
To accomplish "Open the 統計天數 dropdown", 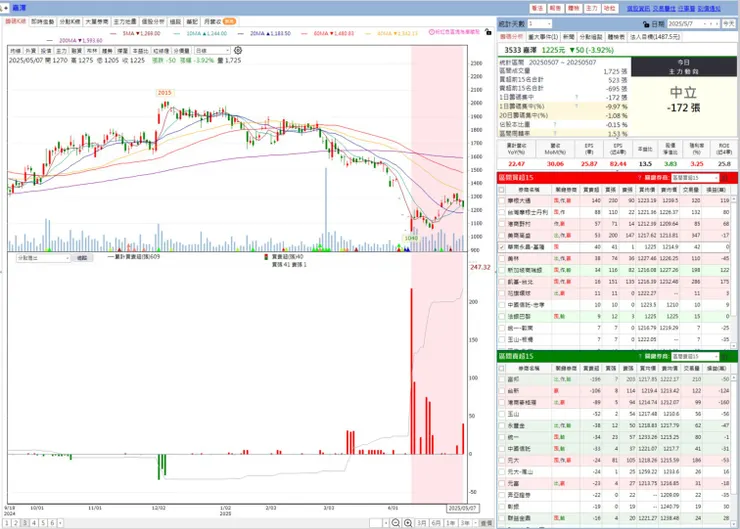I will point(539,24).
